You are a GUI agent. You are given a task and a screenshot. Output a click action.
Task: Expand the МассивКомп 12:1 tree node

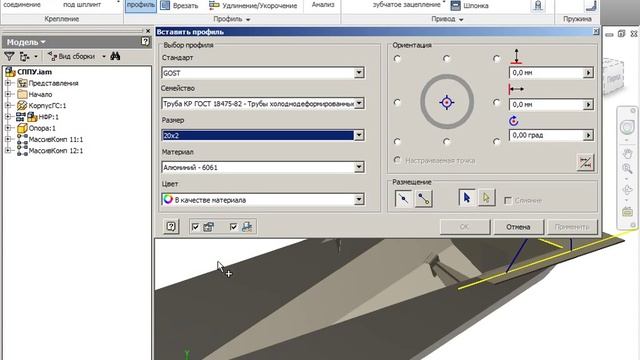point(8,150)
